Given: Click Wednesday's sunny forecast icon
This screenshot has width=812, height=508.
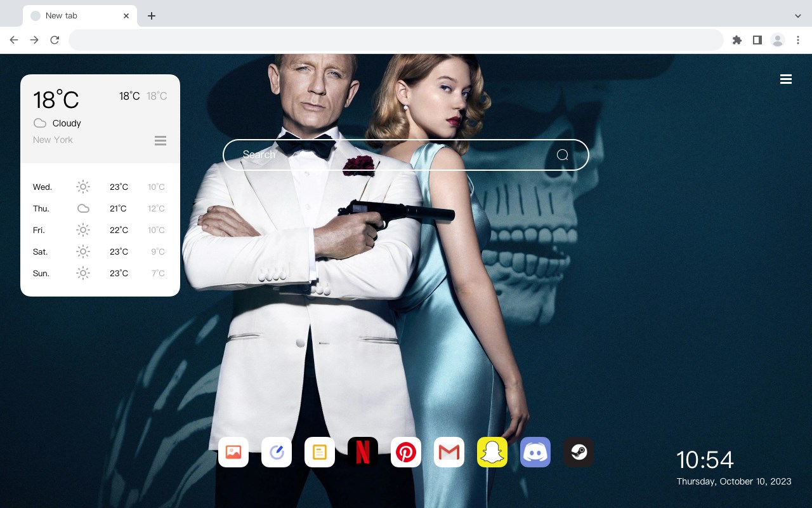Looking at the screenshot, I should point(83,187).
